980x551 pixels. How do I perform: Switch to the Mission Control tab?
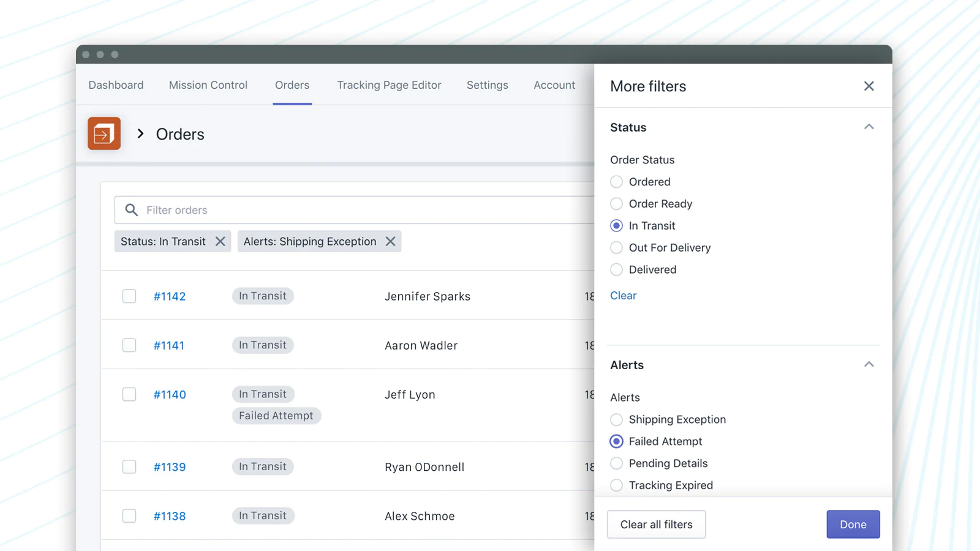click(x=208, y=85)
